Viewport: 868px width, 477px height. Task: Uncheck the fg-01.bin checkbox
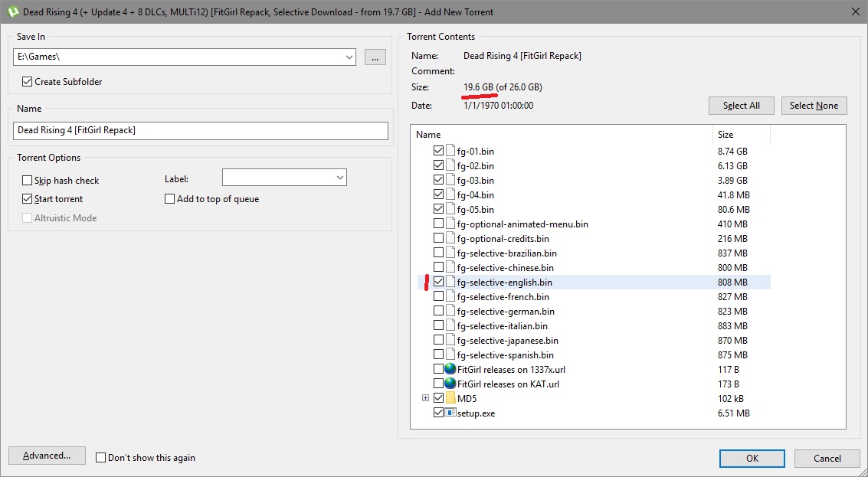pos(438,151)
